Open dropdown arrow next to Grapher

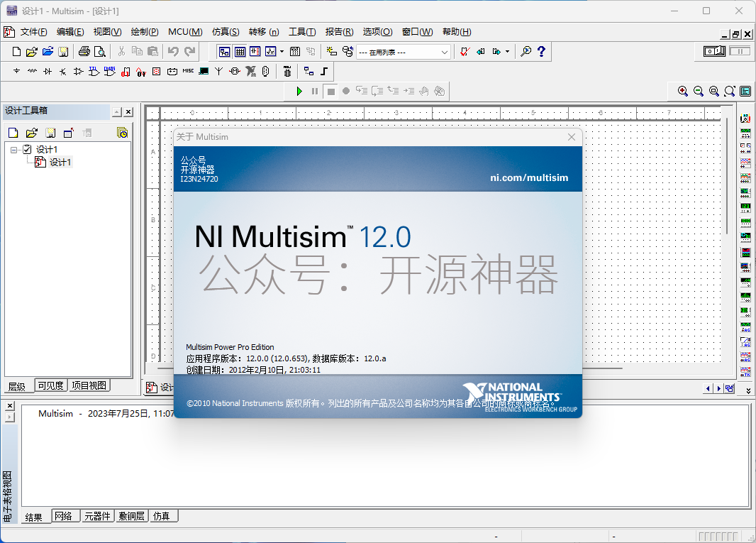282,52
